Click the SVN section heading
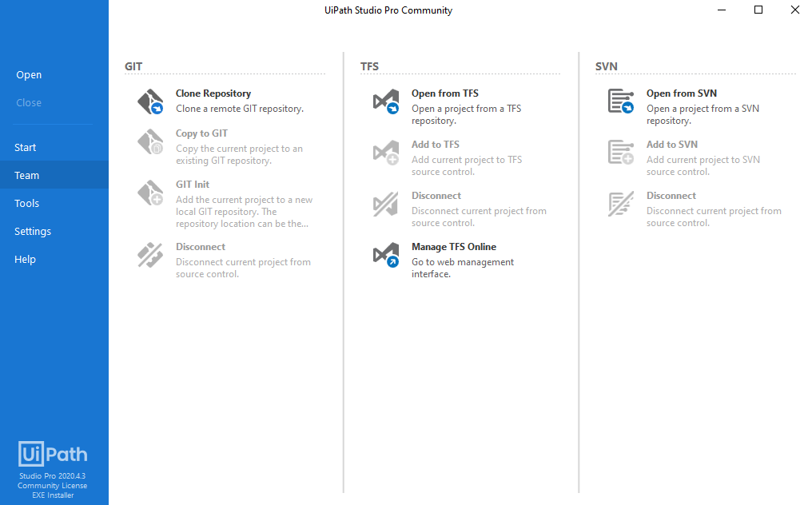 [x=606, y=66]
